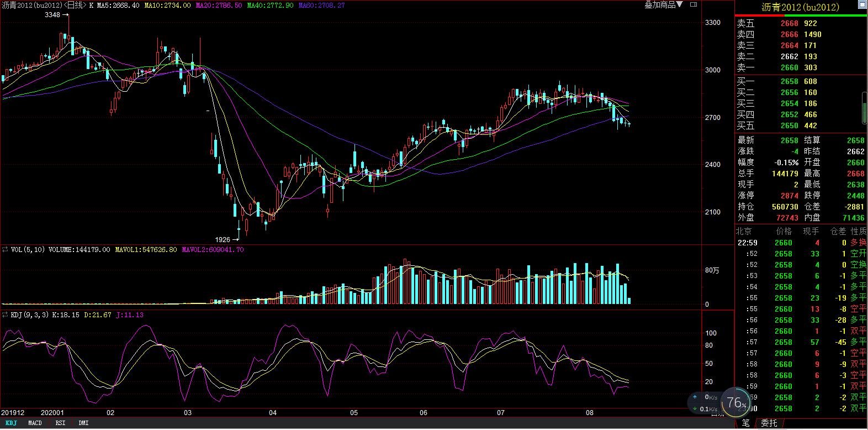Click the 买一 bid price 2658
The height and width of the screenshot is (430, 868).
point(790,81)
